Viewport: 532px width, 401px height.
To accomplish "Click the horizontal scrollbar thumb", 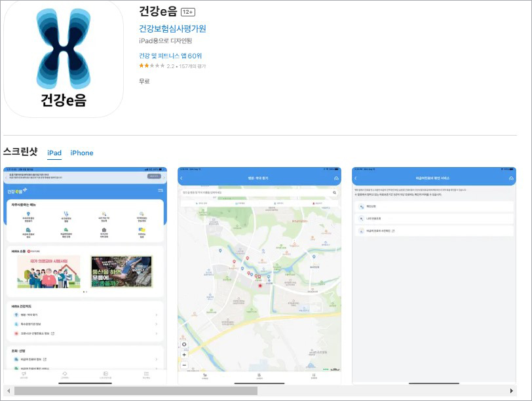I will coord(136,391).
